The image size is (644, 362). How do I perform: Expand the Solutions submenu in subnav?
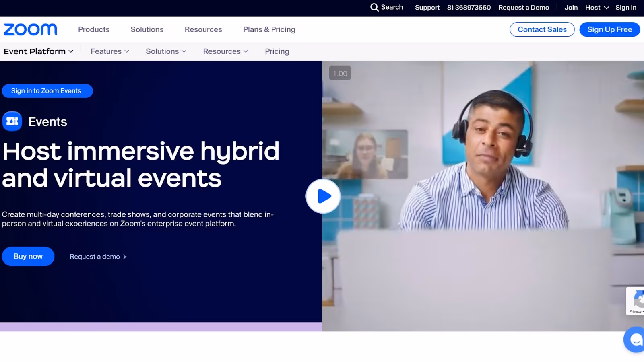pos(166,51)
